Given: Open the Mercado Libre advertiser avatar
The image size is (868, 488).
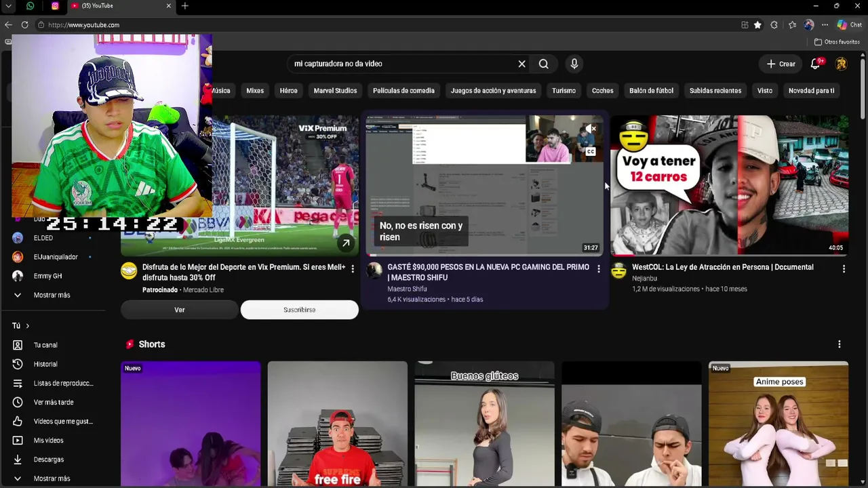Looking at the screenshot, I should click(x=129, y=271).
